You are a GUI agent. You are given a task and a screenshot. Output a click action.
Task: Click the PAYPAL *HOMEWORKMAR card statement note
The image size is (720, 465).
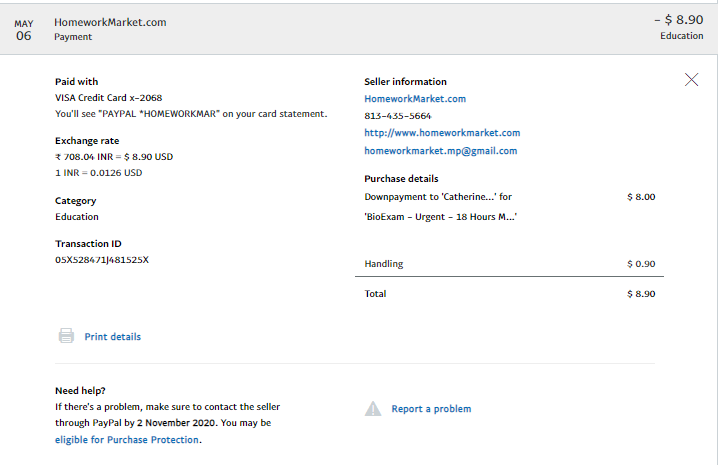click(x=191, y=114)
